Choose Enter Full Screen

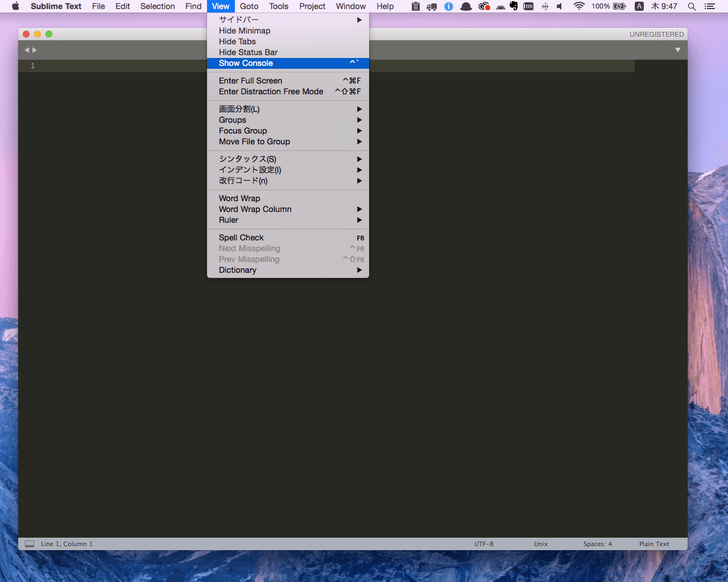click(288, 81)
